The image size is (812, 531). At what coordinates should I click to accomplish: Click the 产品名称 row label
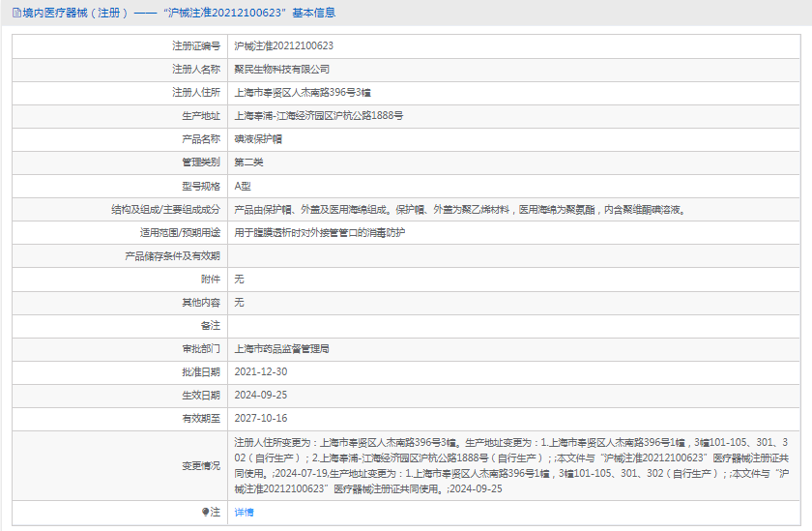(201, 139)
